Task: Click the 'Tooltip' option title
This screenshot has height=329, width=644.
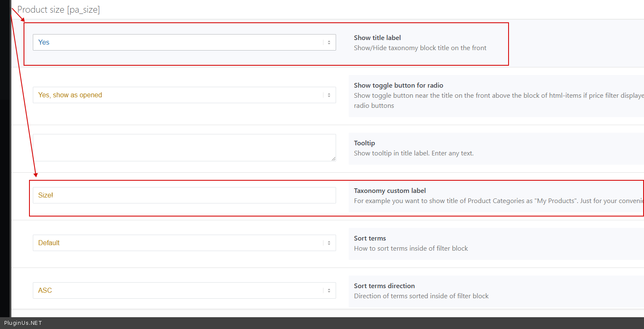Action: coord(364,143)
